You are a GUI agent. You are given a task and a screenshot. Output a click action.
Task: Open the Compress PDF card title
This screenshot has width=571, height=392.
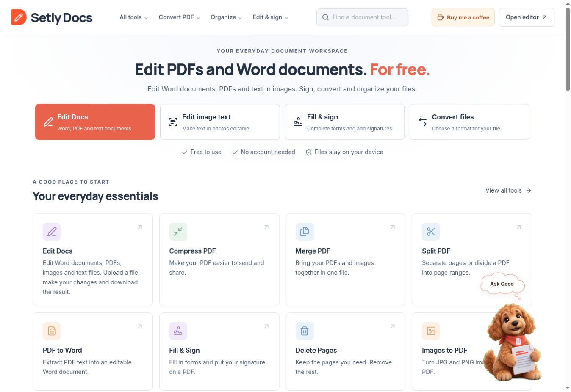pyautogui.click(x=192, y=251)
